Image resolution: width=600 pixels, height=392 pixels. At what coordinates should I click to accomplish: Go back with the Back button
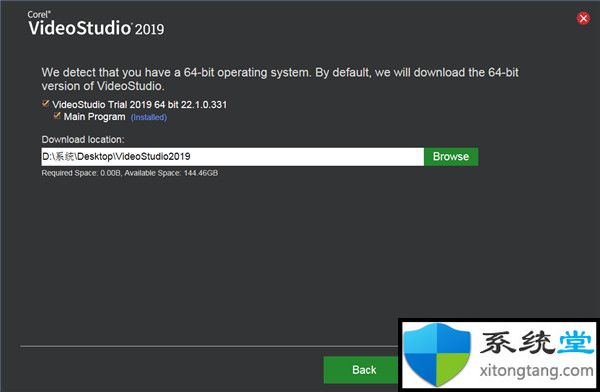tap(361, 370)
